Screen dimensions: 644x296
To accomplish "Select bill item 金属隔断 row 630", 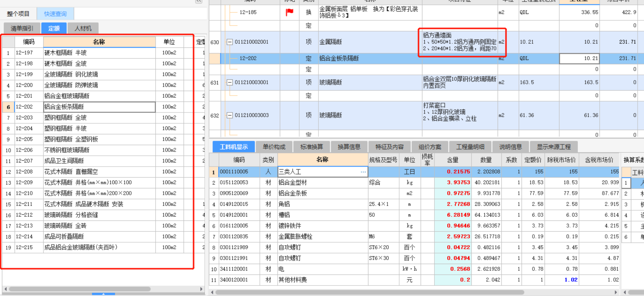I will [x=426, y=42].
